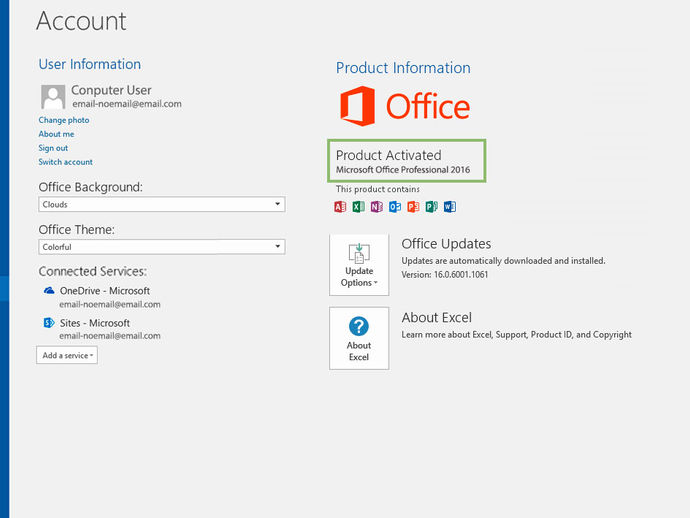Expand the Add a service menu
Image resolution: width=690 pixels, height=518 pixels.
point(67,355)
